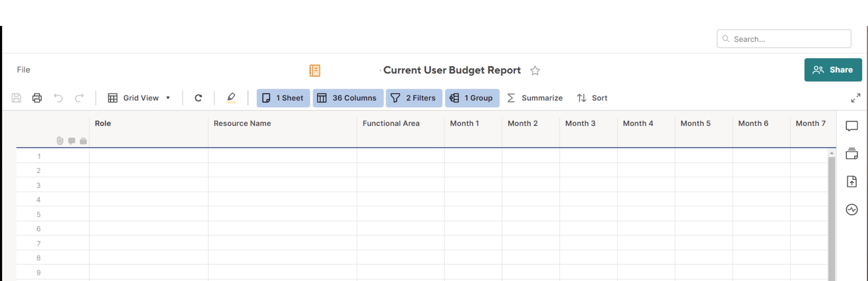Select the Resource Name column header

pyautogui.click(x=283, y=132)
